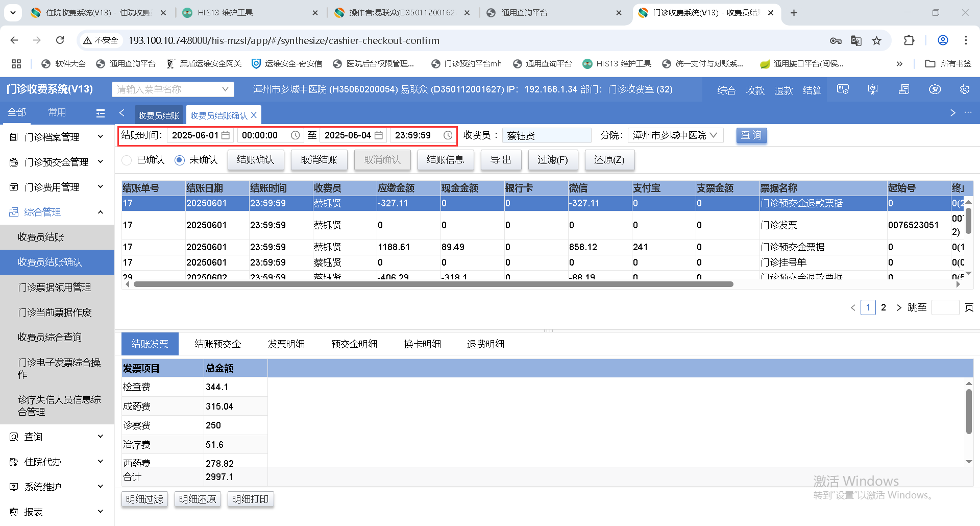This screenshot has height=526, width=980.
Task: Switch to the 发票明细 tab
Action: tap(286, 344)
